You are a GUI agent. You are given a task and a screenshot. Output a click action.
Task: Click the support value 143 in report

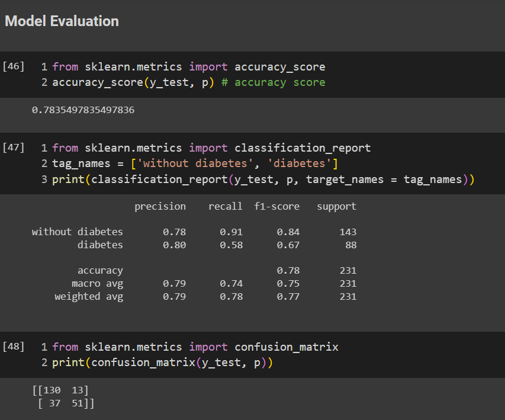point(348,232)
